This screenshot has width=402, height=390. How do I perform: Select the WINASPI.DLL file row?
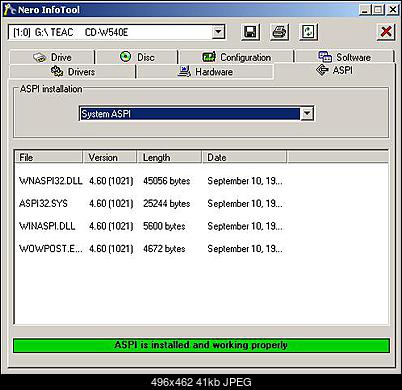[151, 226]
